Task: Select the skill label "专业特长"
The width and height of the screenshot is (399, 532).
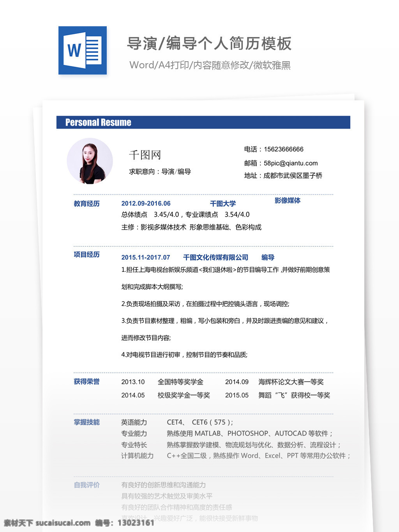Action: coord(134,445)
